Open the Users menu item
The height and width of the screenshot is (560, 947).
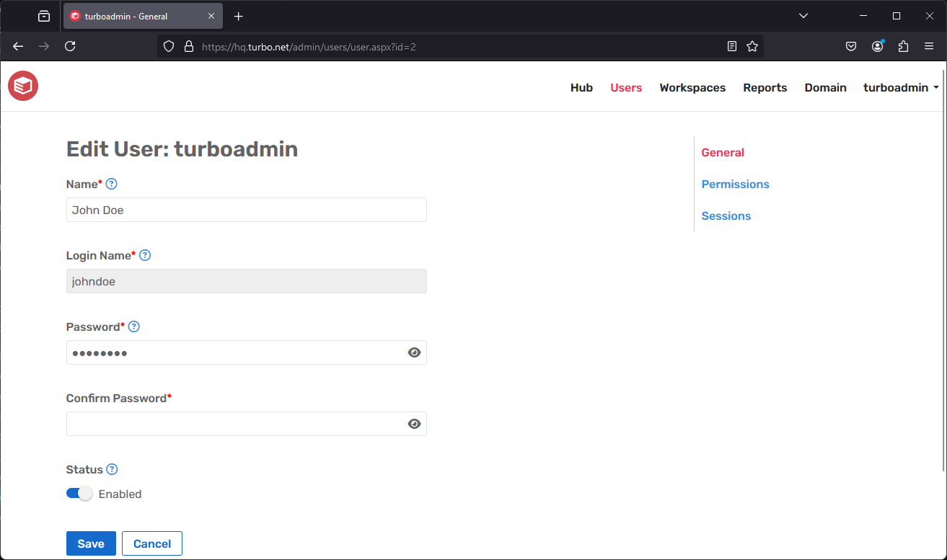[626, 87]
